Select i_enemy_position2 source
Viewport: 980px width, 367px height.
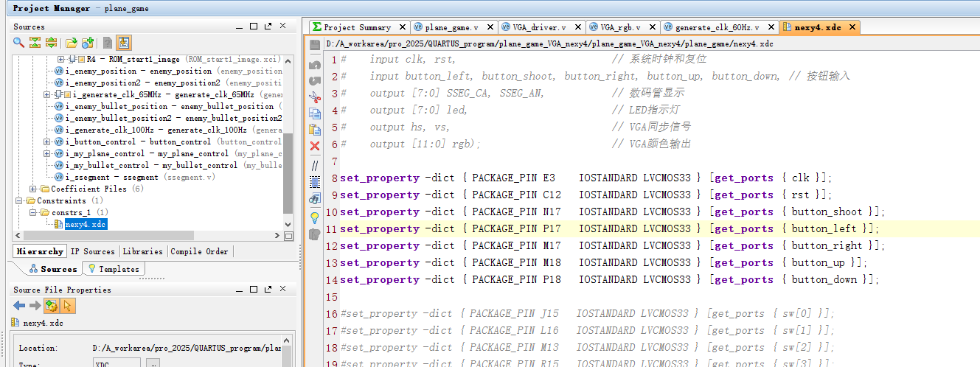tap(169, 83)
